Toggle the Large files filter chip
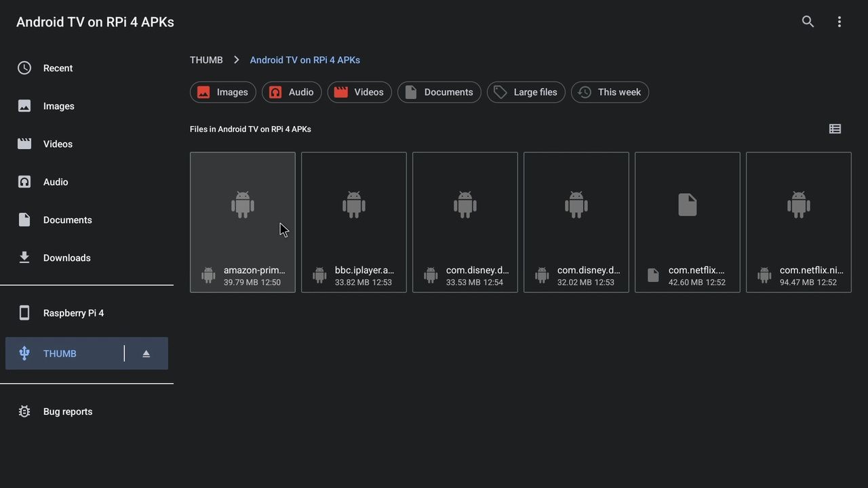The width and height of the screenshot is (868, 488). [x=526, y=92]
